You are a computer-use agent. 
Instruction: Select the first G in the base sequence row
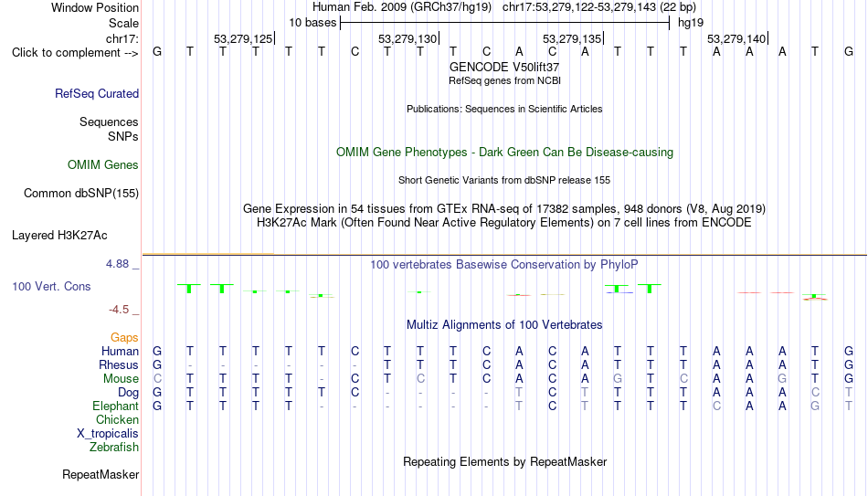[x=157, y=52]
